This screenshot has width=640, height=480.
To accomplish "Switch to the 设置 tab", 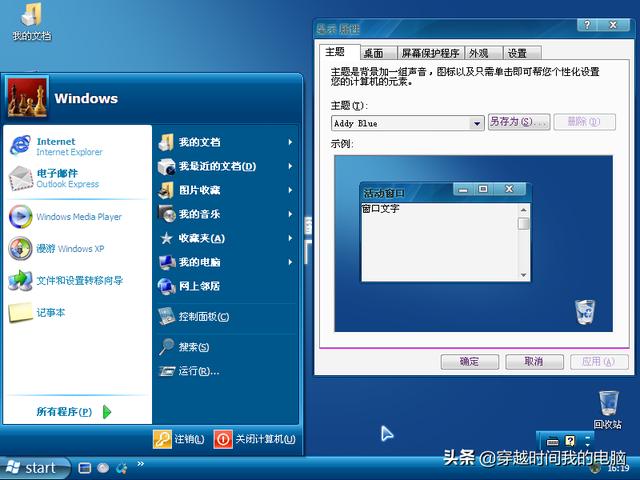I will (522, 53).
